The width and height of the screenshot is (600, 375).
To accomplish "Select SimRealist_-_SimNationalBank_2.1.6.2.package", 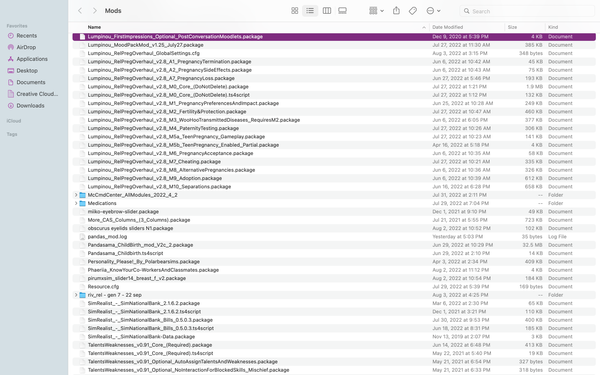I will point(334,303).
